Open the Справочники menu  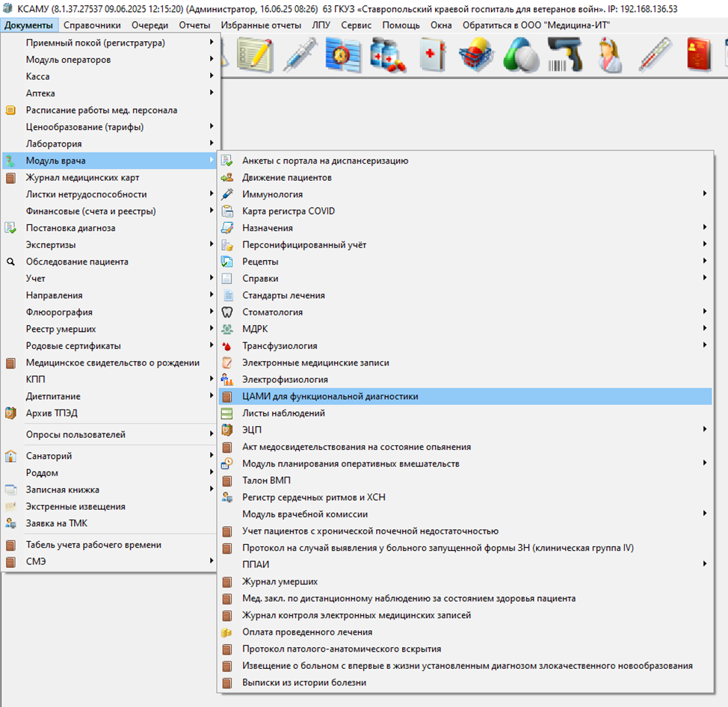92,25
